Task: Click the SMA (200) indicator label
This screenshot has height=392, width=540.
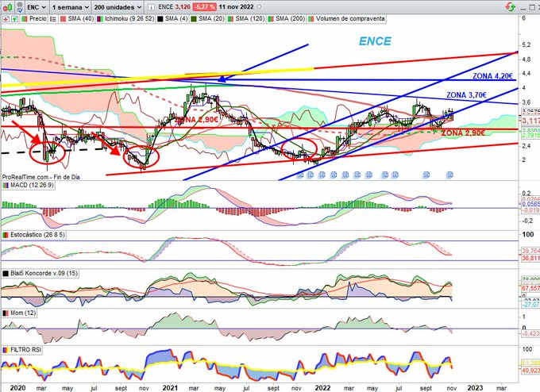Action: pyautogui.click(x=290, y=19)
